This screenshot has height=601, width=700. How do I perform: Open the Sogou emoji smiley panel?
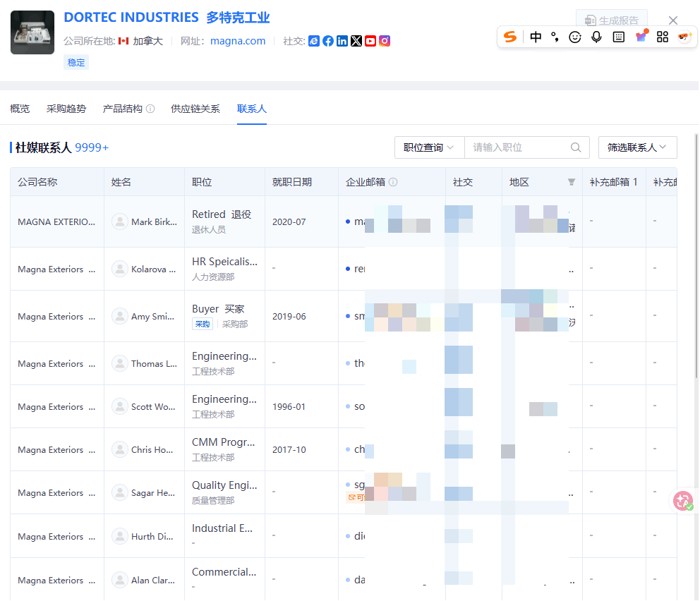tap(575, 37)
